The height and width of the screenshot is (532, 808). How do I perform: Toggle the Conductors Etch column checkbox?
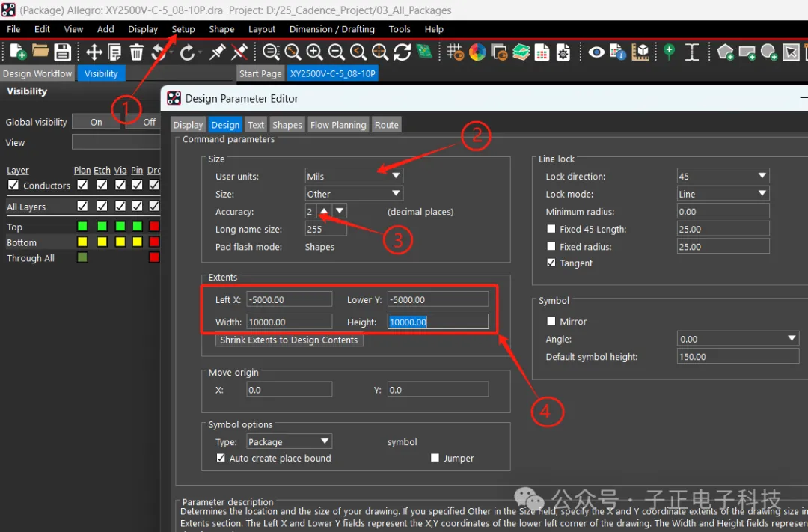102,185
